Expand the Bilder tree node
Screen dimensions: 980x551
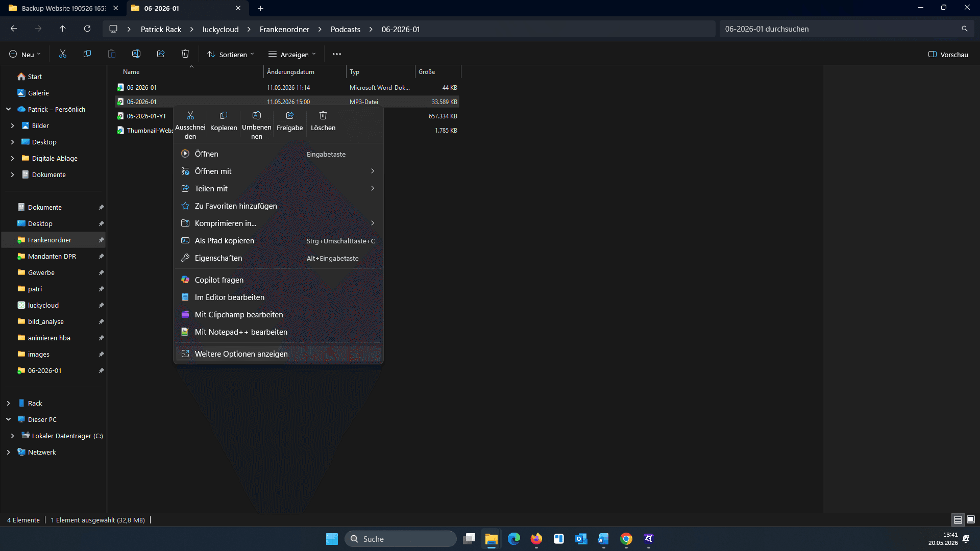13,126
